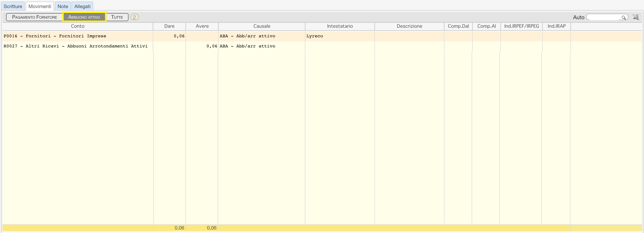Switch to the Scritture tab
The width and height of the screenshot is (644, 233).
click(x=13, y=6)
